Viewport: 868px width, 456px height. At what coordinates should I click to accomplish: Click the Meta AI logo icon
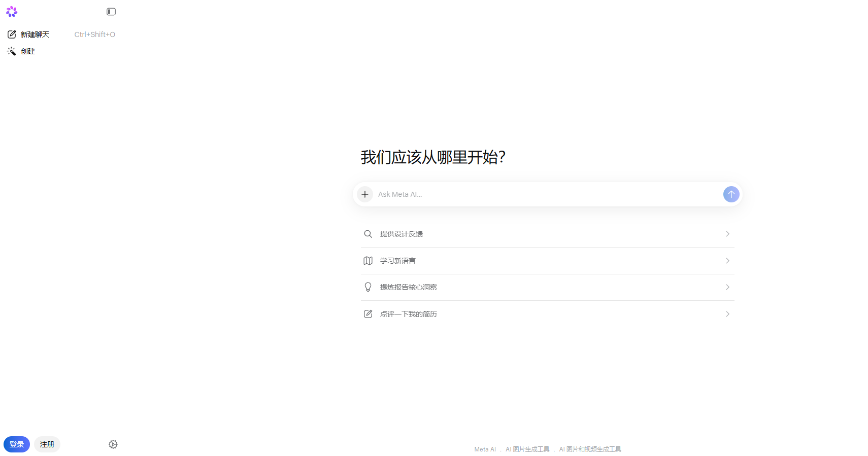tap(12, 12)
